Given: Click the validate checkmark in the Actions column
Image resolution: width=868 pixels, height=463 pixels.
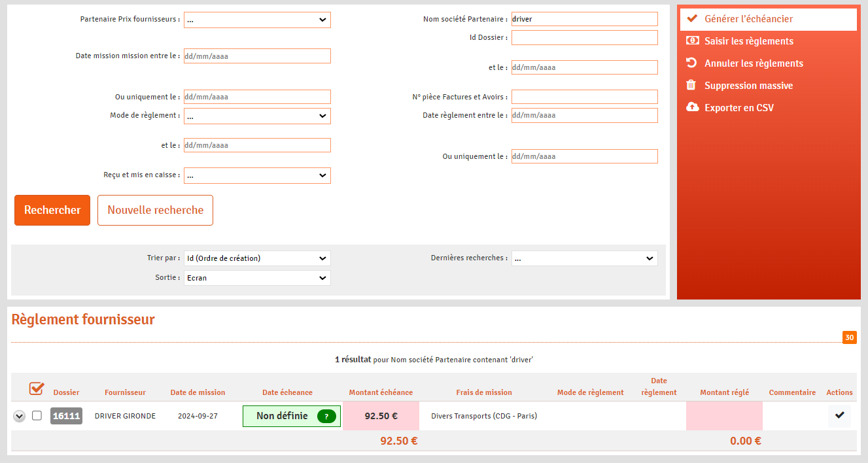Looking at the screenshot, I should (839, 415).
